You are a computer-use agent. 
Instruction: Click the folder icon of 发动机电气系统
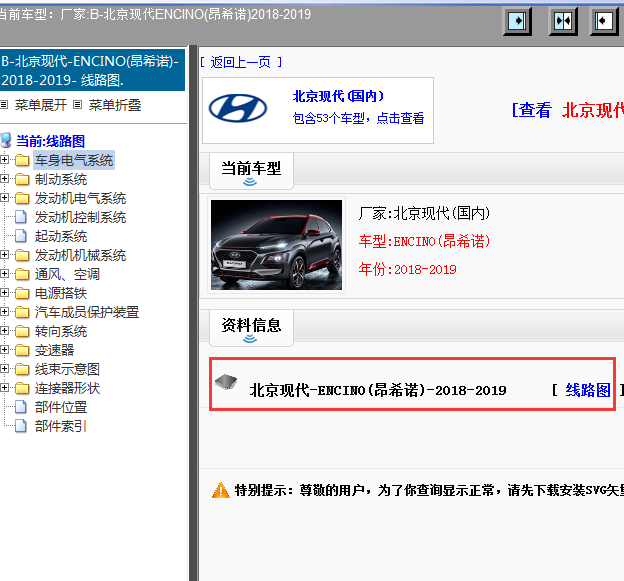[22, 198]
